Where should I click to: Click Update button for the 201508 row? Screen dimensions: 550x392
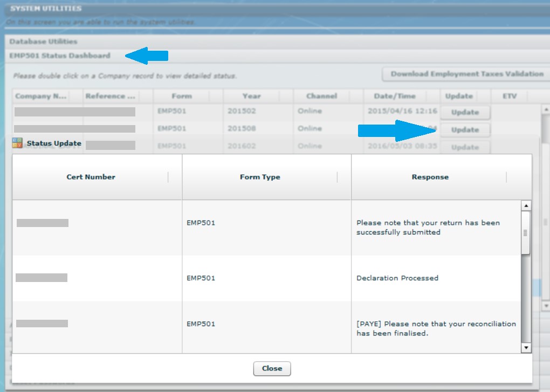pos(465,130)
